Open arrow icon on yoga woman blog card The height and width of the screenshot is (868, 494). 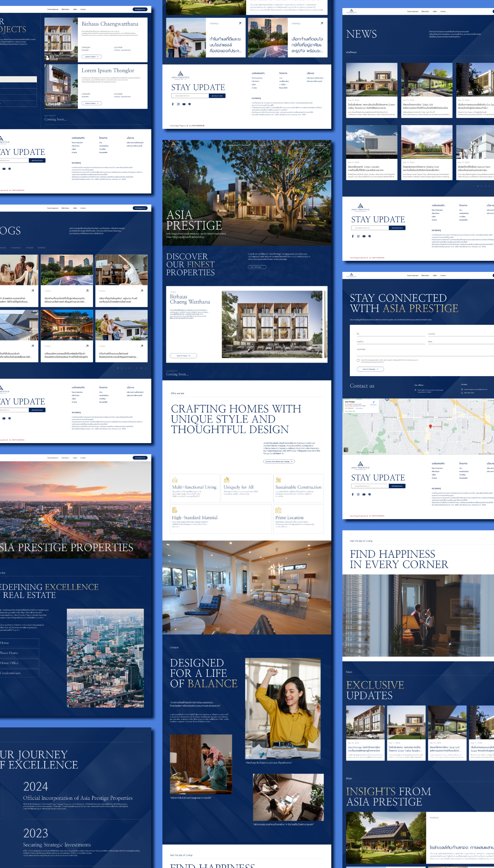coord(142,291)
